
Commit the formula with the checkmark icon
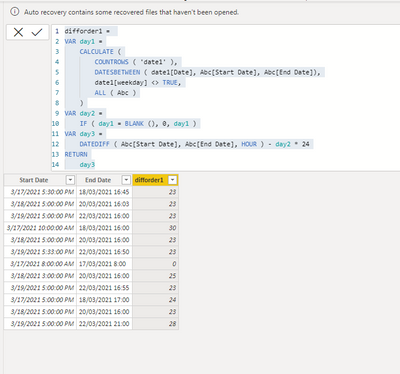click(37, 32)
